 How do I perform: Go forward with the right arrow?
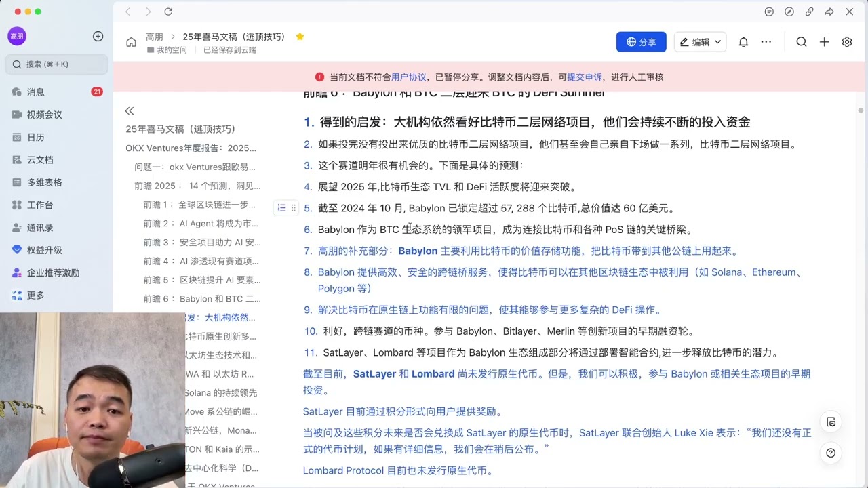coord(149,12)
